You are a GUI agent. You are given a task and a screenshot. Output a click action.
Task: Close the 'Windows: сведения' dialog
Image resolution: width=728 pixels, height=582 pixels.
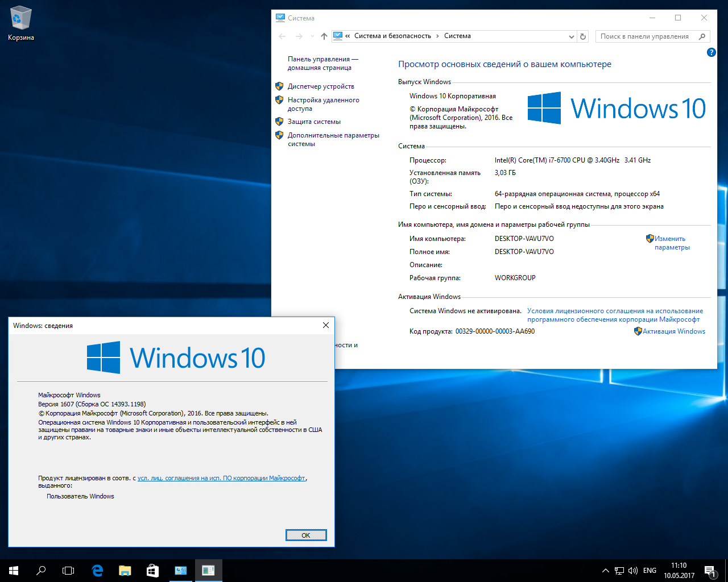coord(326,325)
